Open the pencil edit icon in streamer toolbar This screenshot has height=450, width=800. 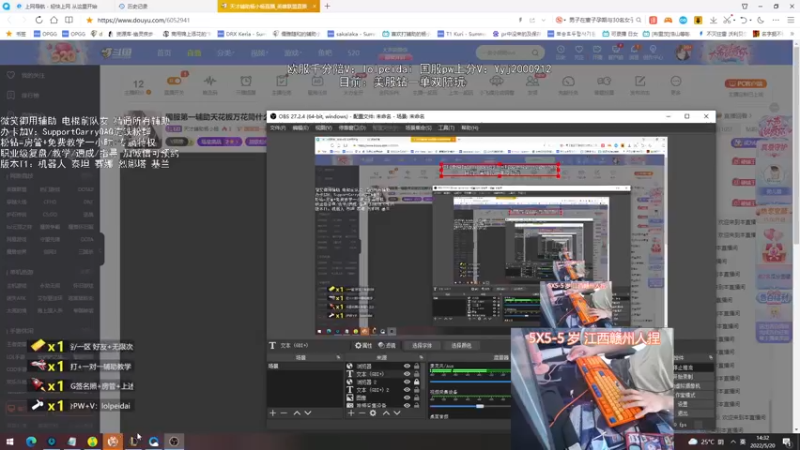point(640,82)
